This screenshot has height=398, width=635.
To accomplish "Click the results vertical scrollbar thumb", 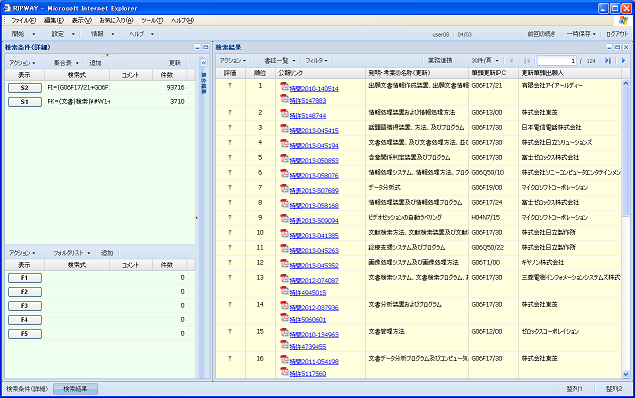I will [626, 151].
